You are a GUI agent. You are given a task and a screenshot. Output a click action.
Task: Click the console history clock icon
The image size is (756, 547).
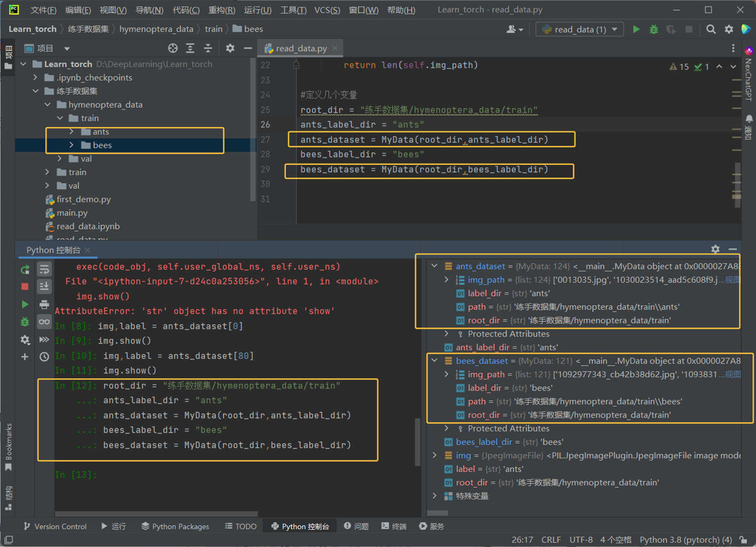click(x=44, y=357)
